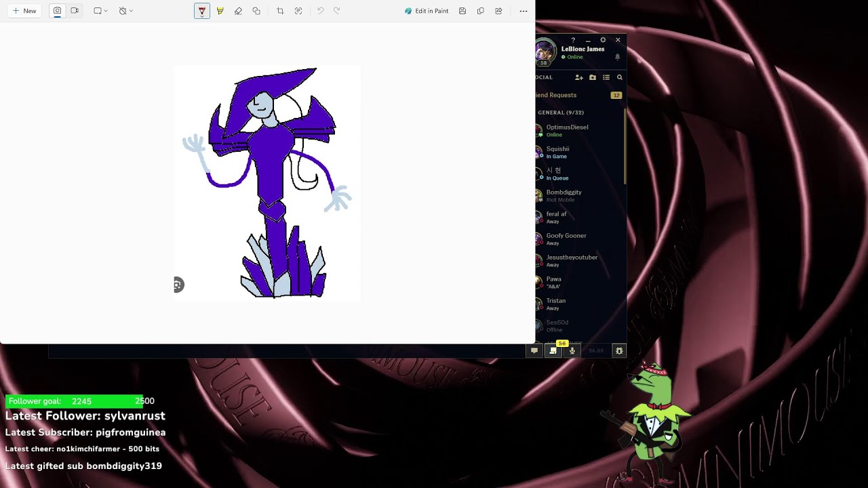Screen dimensions: 868x488
Task: Copy the snip to clipboard
Action: 481,11
